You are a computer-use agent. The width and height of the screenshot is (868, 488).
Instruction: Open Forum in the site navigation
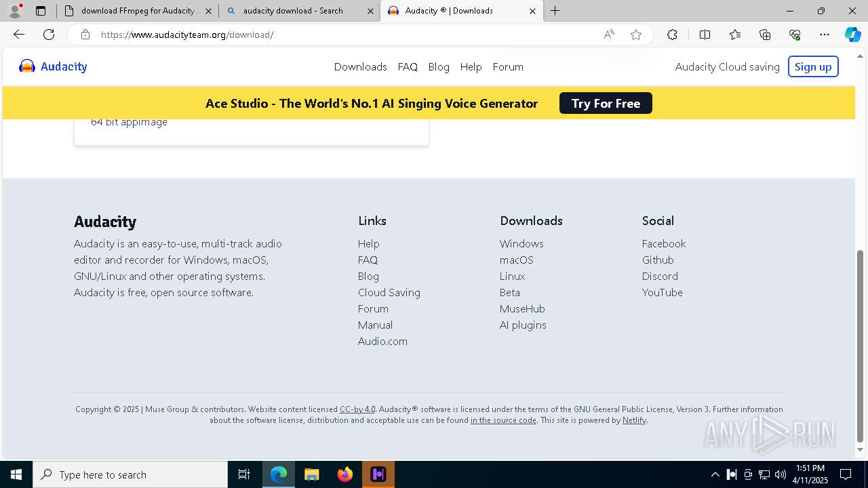click(508, 66)
